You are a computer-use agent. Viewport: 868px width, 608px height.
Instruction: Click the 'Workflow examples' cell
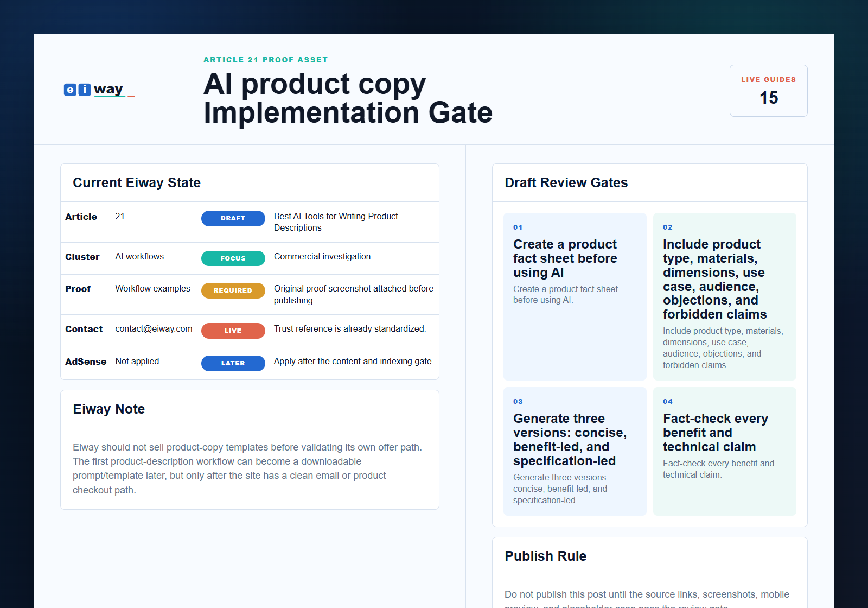click(x=152, y=288)
